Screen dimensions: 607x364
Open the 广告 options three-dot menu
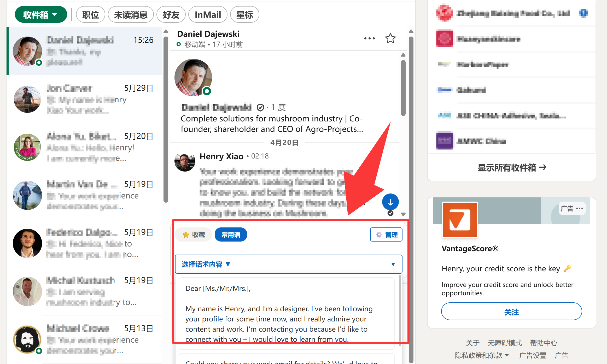[x=579, y=208]
